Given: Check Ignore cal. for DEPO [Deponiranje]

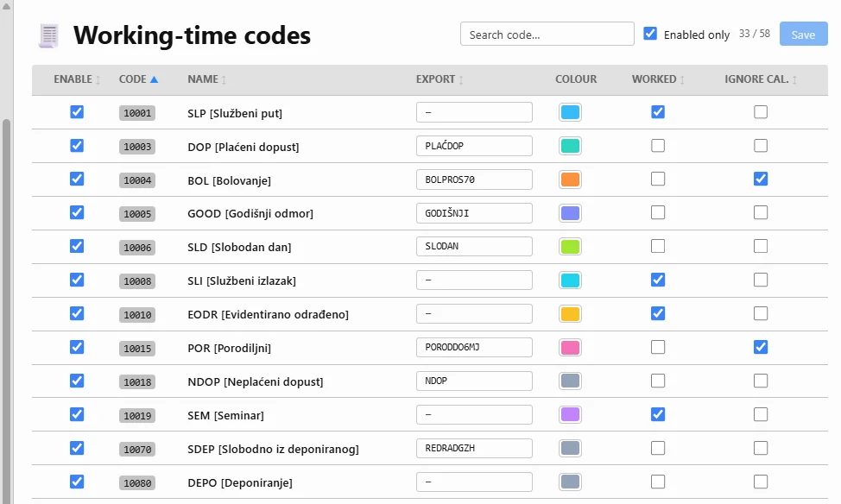Looking at the screenshot, I should (761, 482).
